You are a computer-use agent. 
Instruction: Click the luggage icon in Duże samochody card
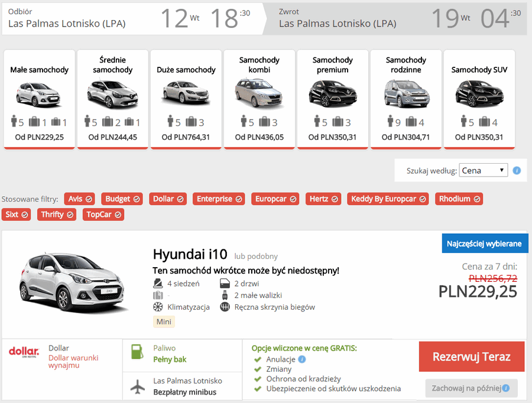pos(191,122)
